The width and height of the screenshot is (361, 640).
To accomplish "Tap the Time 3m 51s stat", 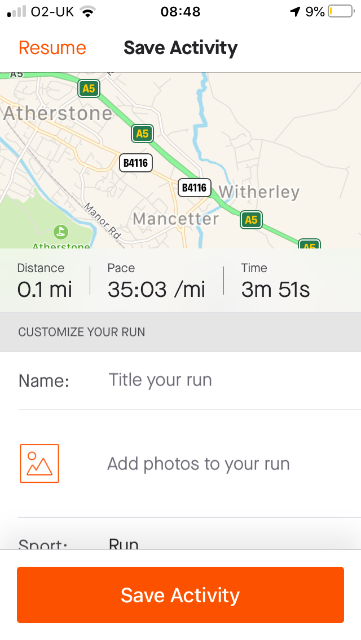I will [x=275, y=281].
